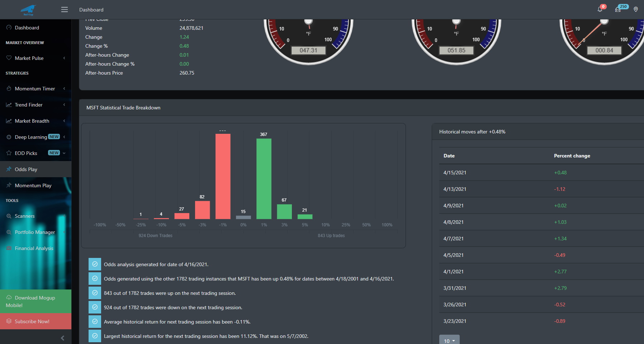
Task: Click the Trend Finder chart icon
Action: (9, 105)
